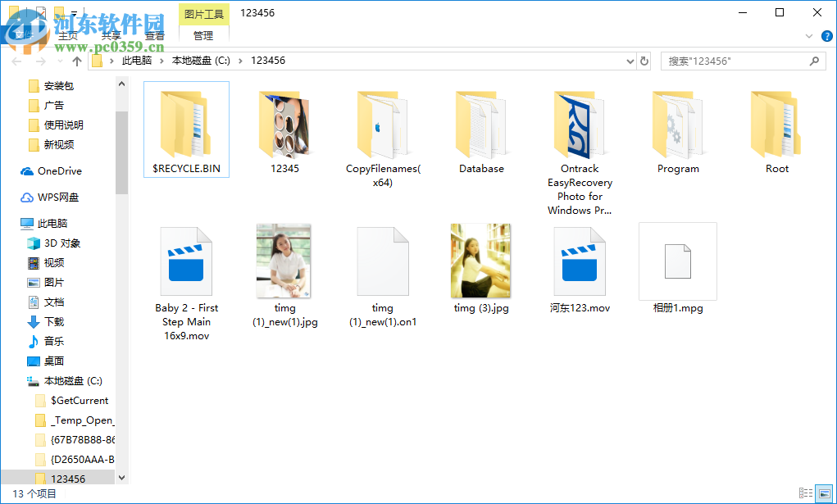This screenshot has height=504, width=837.
Task: Open the 主页 ribbon tab
Action: click(x=68, y=36)
